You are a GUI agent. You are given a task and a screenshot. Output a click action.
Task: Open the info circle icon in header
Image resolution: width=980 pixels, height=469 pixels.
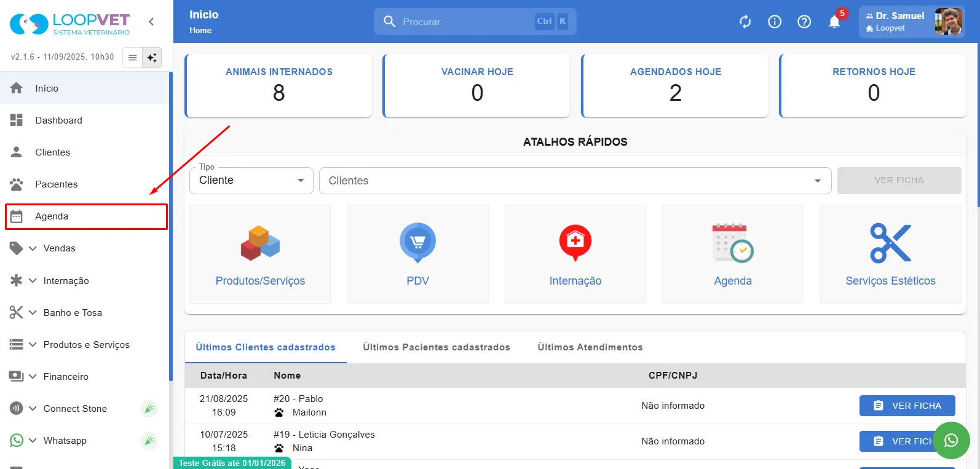point(775,22)
